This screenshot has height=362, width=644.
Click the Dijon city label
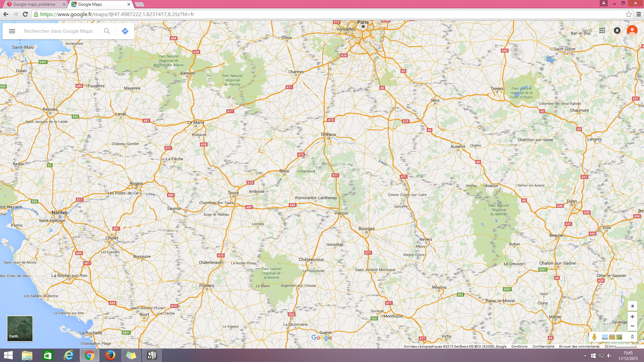572,201
